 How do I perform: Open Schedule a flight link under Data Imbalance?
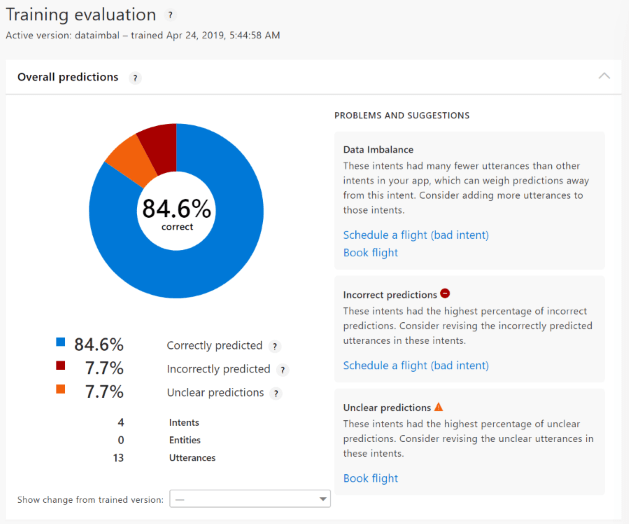click(x=415, y=235)
